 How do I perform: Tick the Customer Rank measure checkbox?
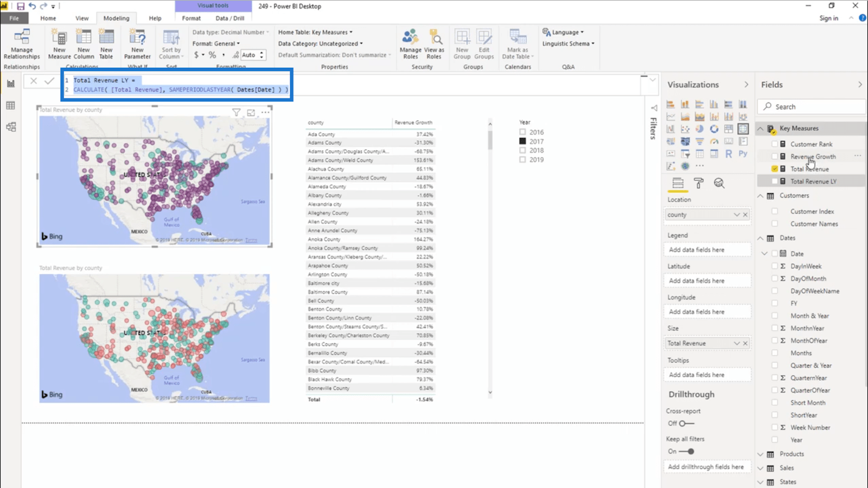coord(775,144)
